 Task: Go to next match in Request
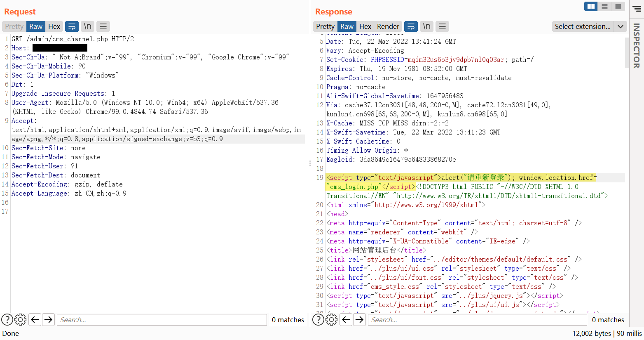[x=48, y=319]
